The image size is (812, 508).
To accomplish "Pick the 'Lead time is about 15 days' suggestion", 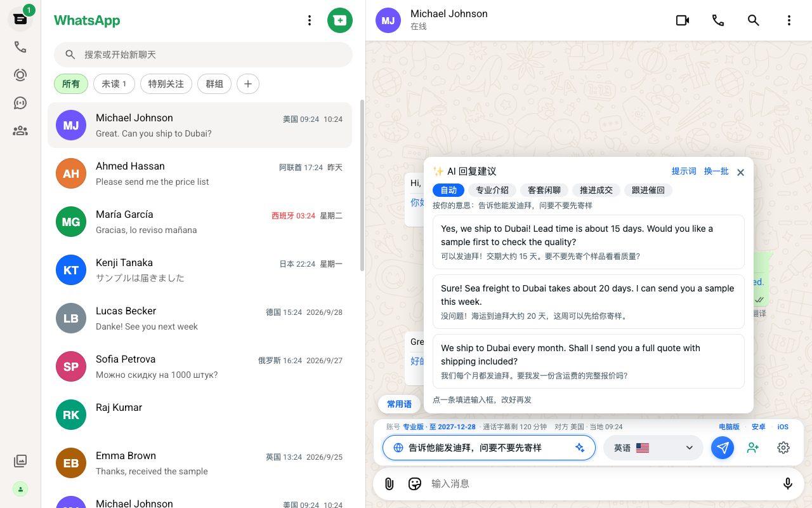I will coord(589,242).
